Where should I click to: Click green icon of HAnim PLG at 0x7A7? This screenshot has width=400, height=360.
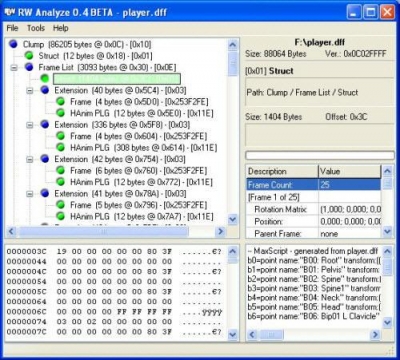(60, 216)
